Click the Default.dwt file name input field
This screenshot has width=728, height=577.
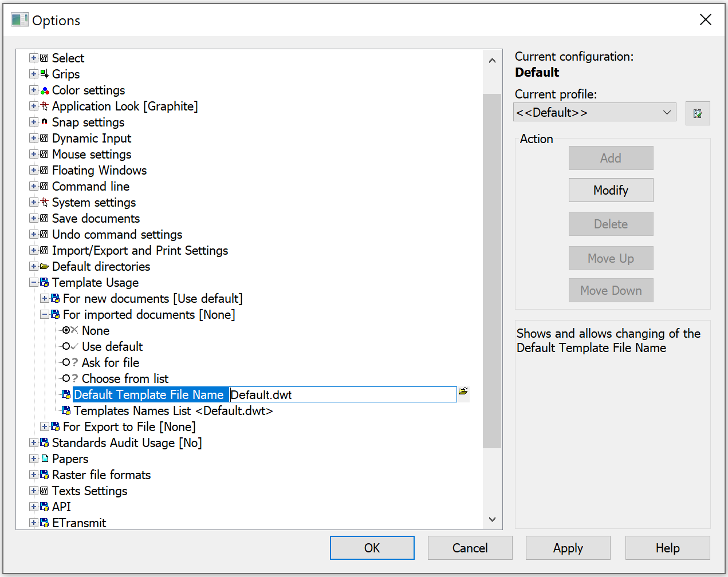(x=343, y=395)
